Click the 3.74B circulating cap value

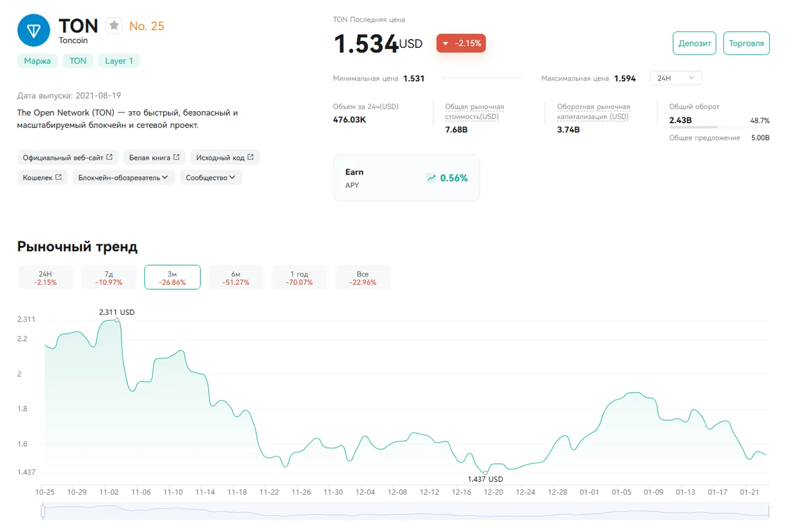[568, 130]
